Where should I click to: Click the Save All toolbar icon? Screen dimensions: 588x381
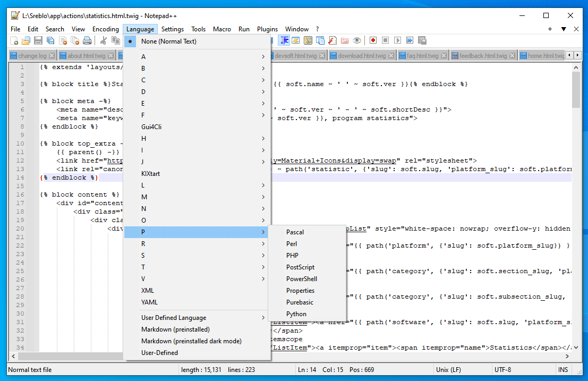click(50, 40)
